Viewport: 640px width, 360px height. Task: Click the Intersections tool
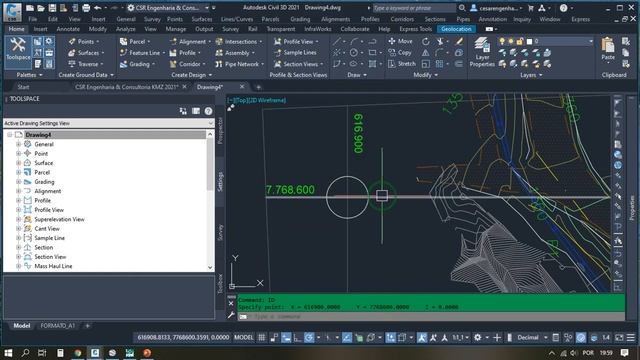tap(238, 42)
